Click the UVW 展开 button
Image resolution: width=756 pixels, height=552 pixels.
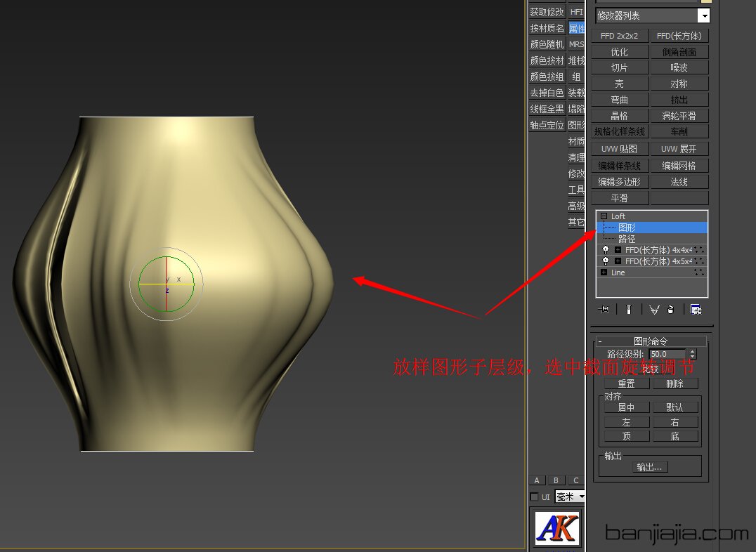pyautogui.click(x=679, y=149)
